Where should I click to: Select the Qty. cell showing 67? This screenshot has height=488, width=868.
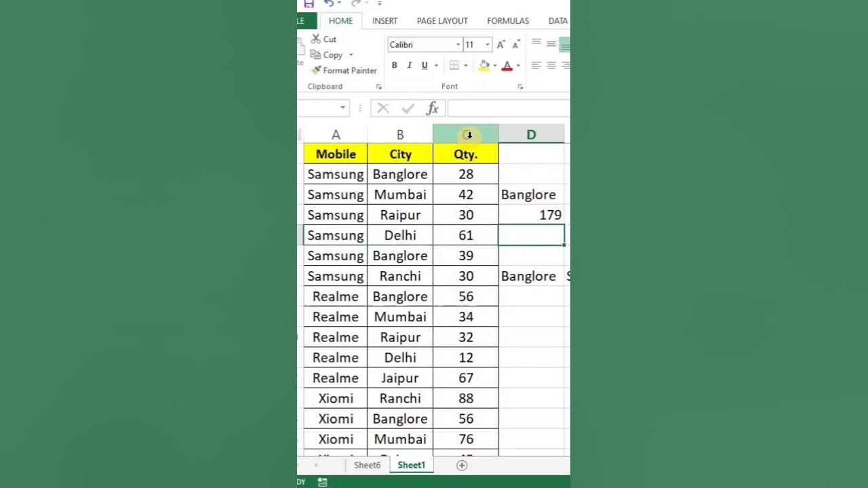point(466,378)
